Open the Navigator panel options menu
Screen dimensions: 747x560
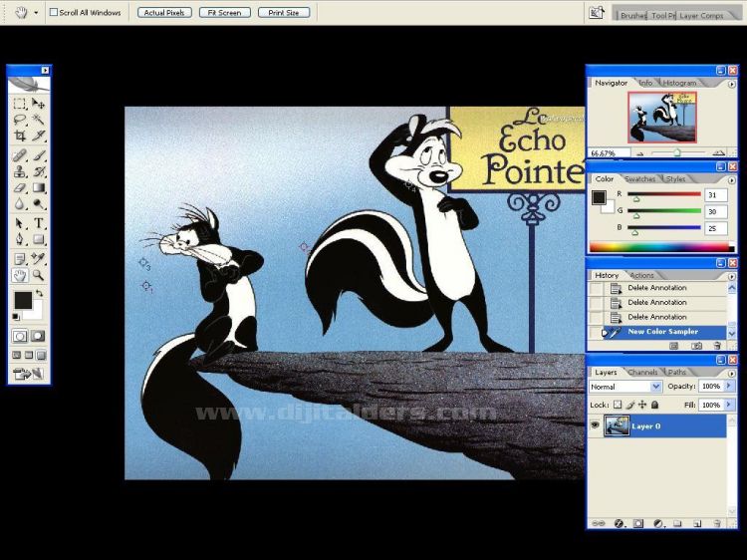click(732, 84)
